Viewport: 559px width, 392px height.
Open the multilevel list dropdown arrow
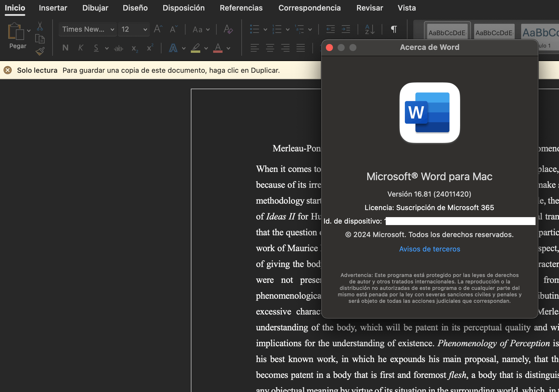[x=310, y=30]
